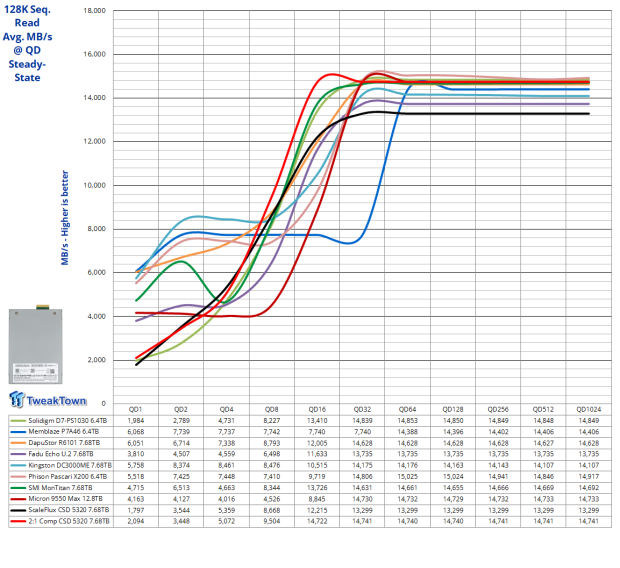Click the 'QD256' column header

[498, 409]
